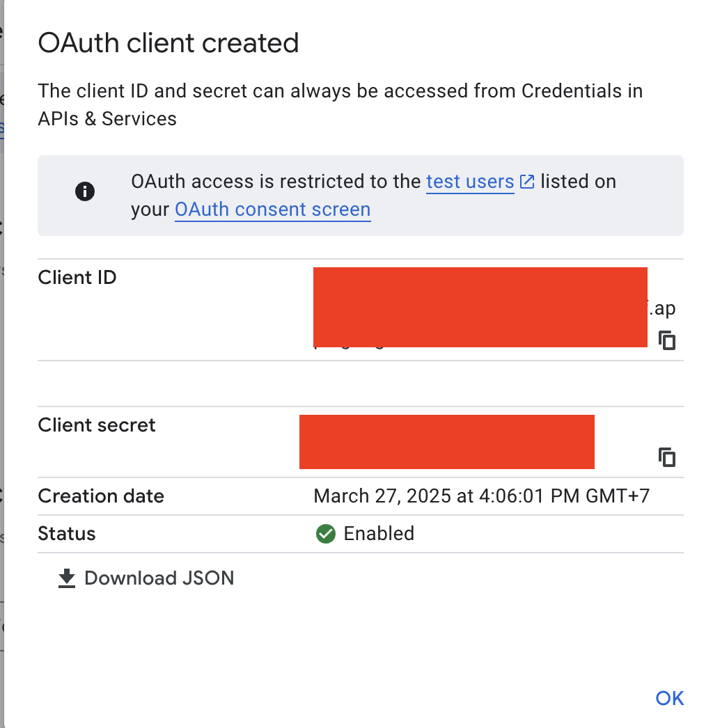Click the Client ID label
Viewport: 713px width, 728px height.
click(77, 278)
